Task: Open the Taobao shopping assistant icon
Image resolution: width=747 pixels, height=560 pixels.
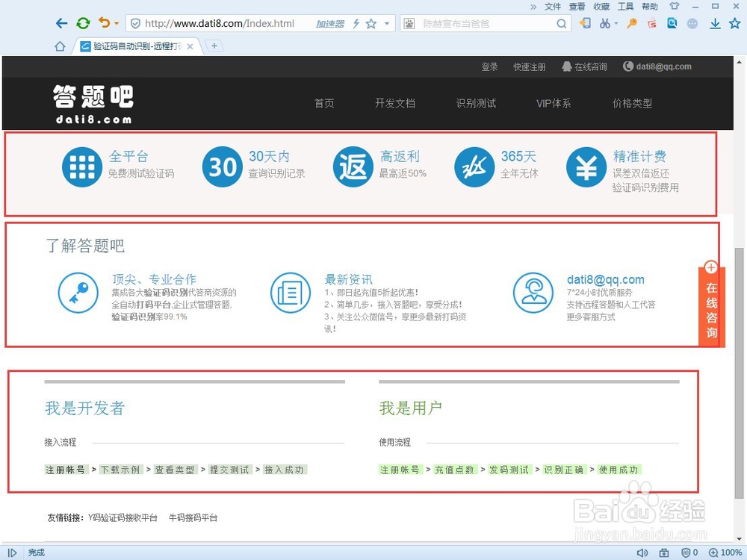Action: click(x=651, y=23)
